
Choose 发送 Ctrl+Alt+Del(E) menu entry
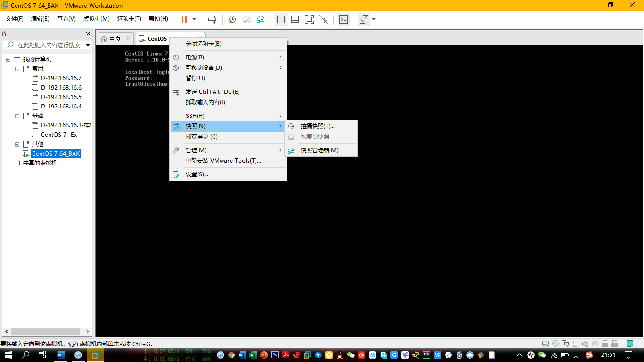pyautogui.click(x=228, y=92)
